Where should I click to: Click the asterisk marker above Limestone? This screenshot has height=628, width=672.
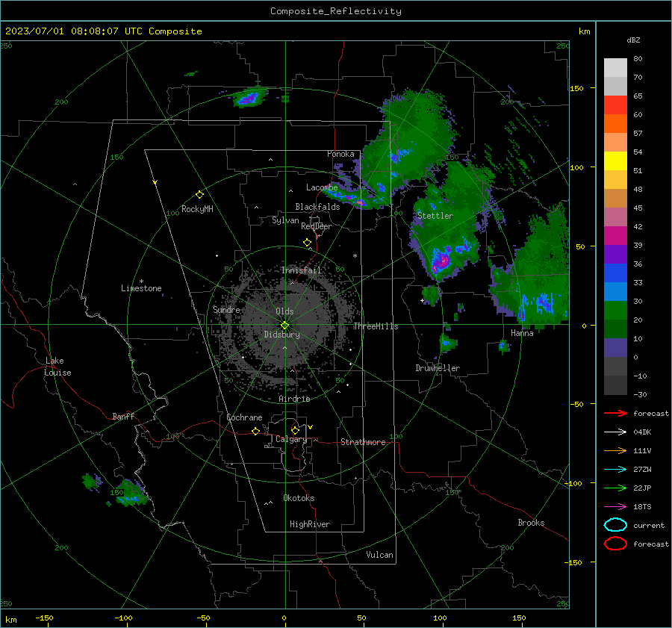pyautogui.click(x=141, y=282)
